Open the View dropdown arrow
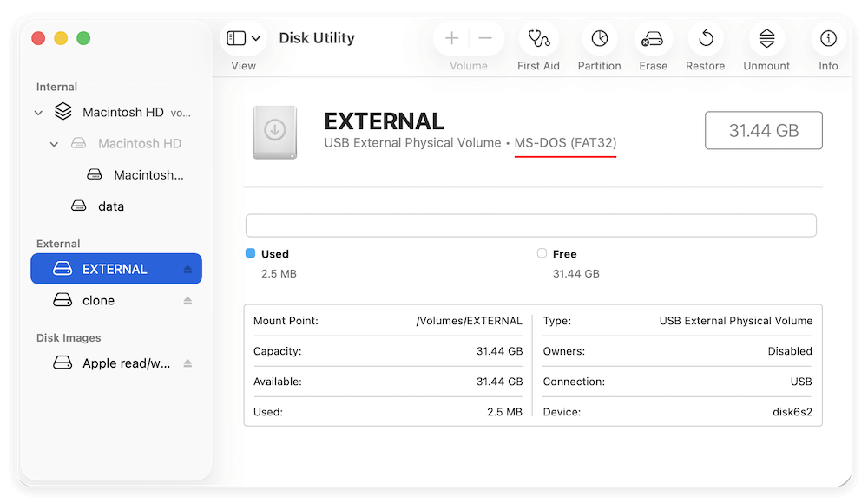 coord(256,37)
